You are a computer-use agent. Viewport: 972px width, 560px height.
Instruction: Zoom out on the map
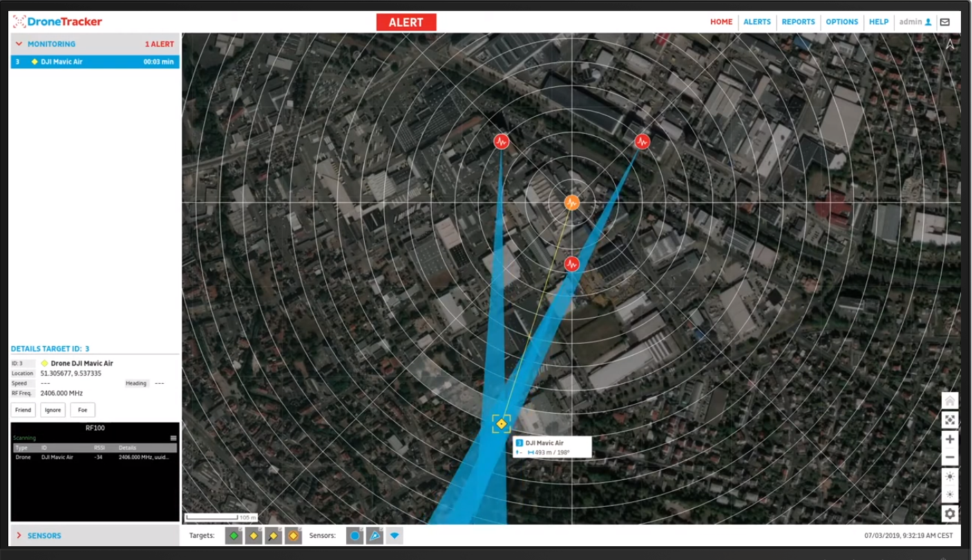[x=950, y=458]
